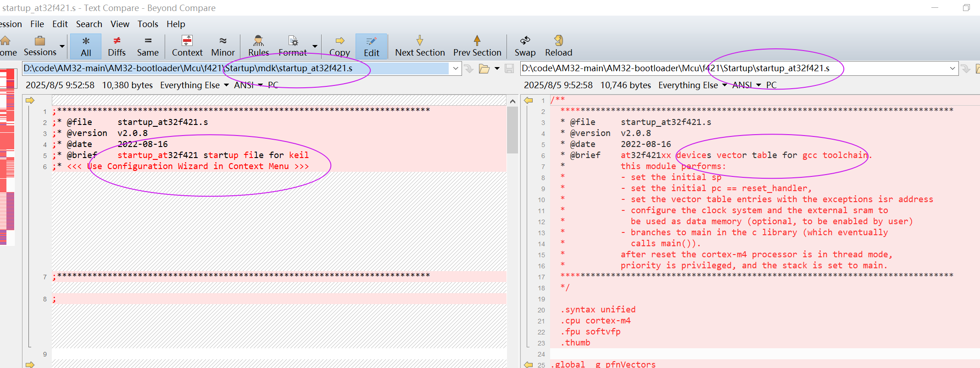Open the Help menu
The width and height of the screenshot is (980, 368).
[x=176, y=24]
